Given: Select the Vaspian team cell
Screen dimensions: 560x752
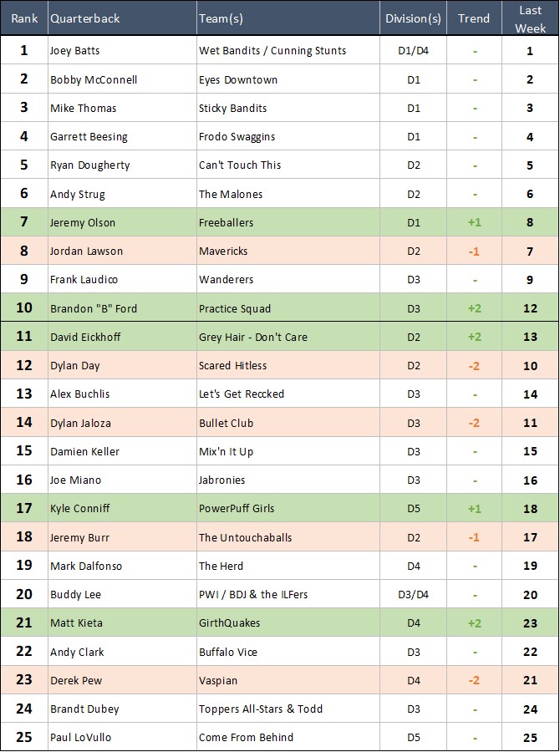Looking at the screenshot, I should click(x=217, y=681).
